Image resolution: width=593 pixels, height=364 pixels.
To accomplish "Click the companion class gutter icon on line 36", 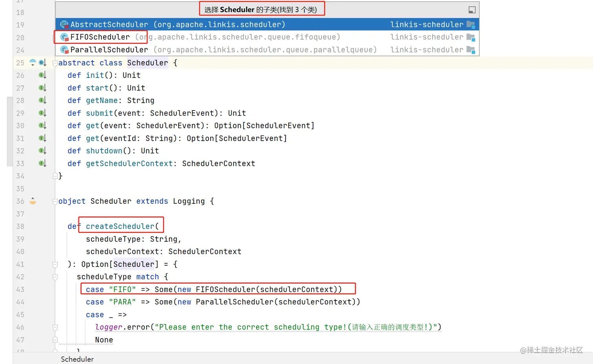I will 33,201.
